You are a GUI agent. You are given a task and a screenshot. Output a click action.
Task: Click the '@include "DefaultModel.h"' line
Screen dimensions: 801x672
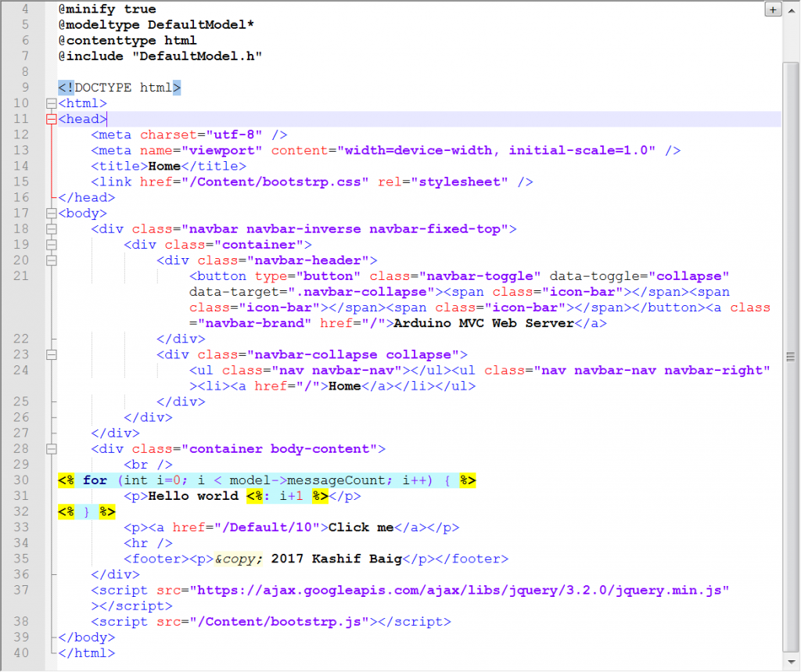click(x=160, y=56)
